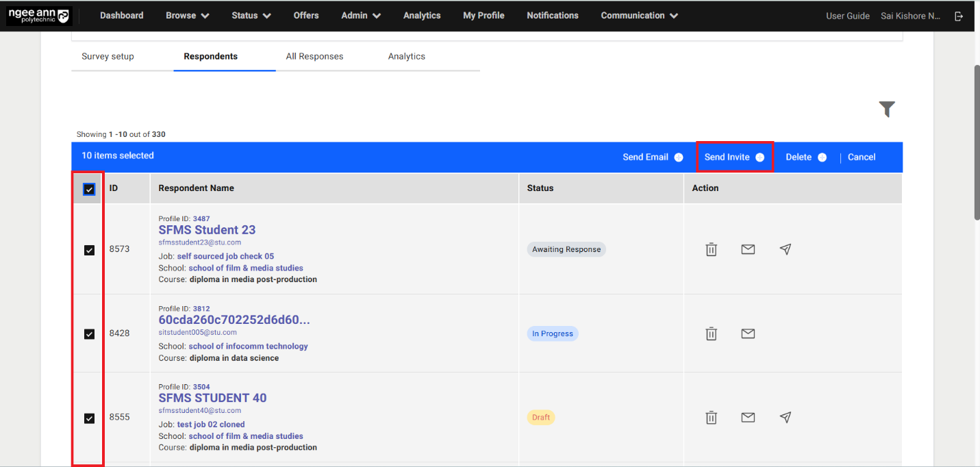
Task: Deselect the checkbox for ID 8555
Action: pyautogui.click(x=89, y=418)
